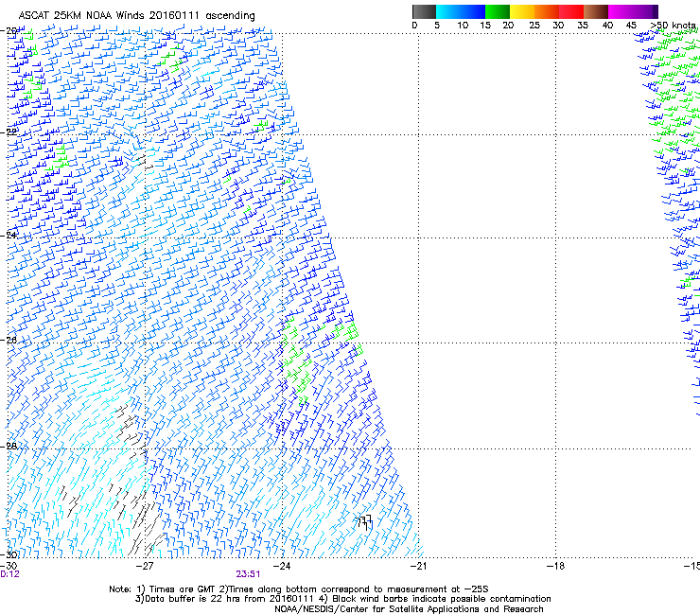700x615 pixels.
Task: Click the -18 longitude axis label
Action: pos(555,567)
